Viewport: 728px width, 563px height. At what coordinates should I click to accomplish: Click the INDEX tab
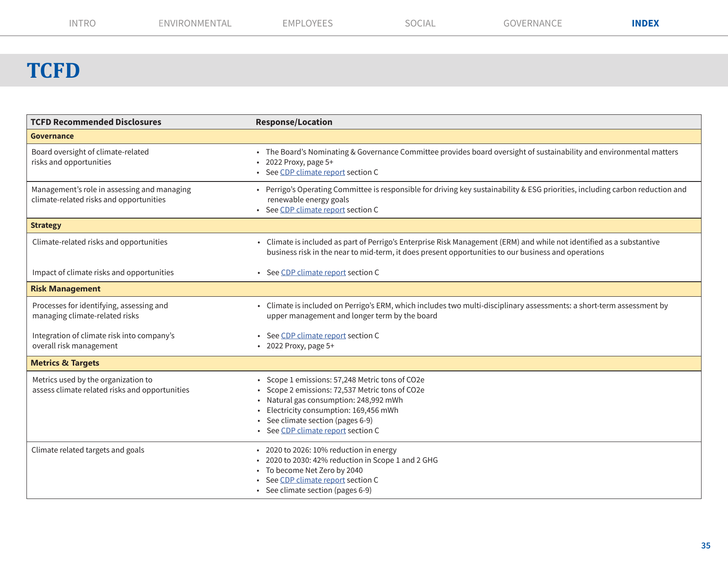[645, 23]
